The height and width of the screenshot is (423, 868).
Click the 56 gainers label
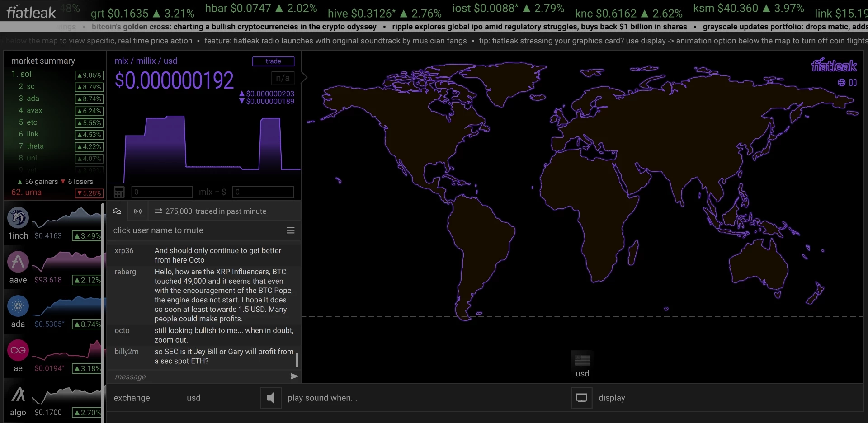[38, 181]
